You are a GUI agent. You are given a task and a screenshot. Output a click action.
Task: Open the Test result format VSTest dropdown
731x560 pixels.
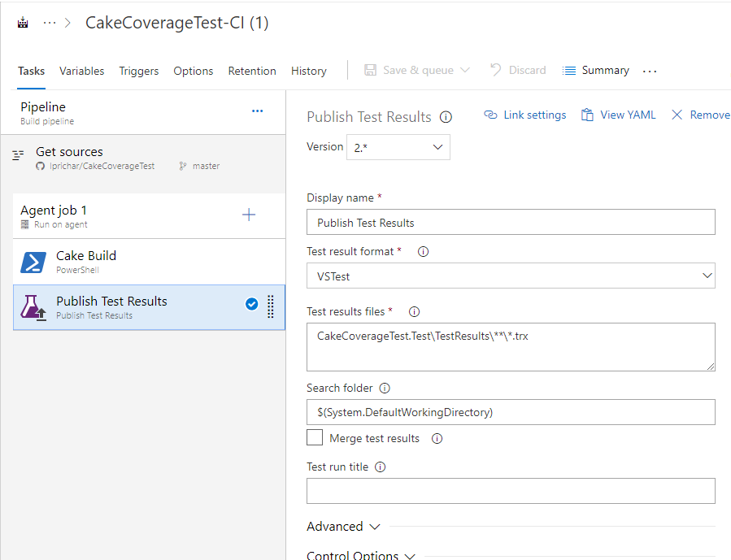pos(511,276)
